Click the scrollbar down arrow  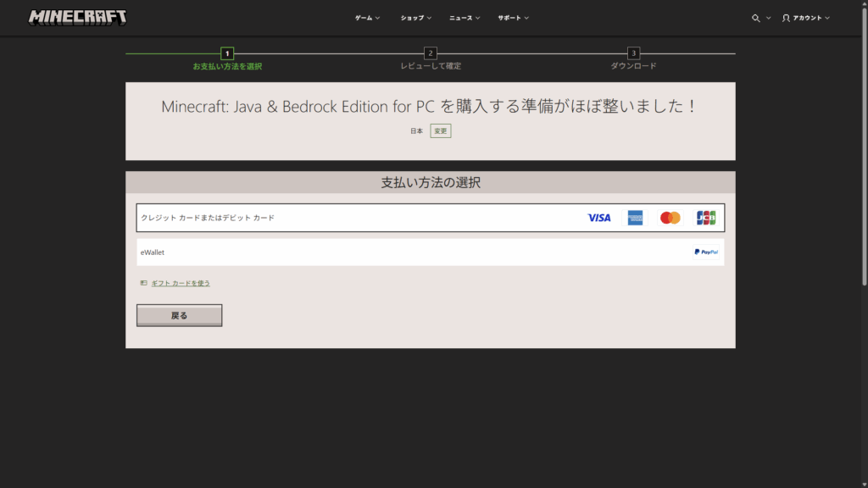(864, 485)
